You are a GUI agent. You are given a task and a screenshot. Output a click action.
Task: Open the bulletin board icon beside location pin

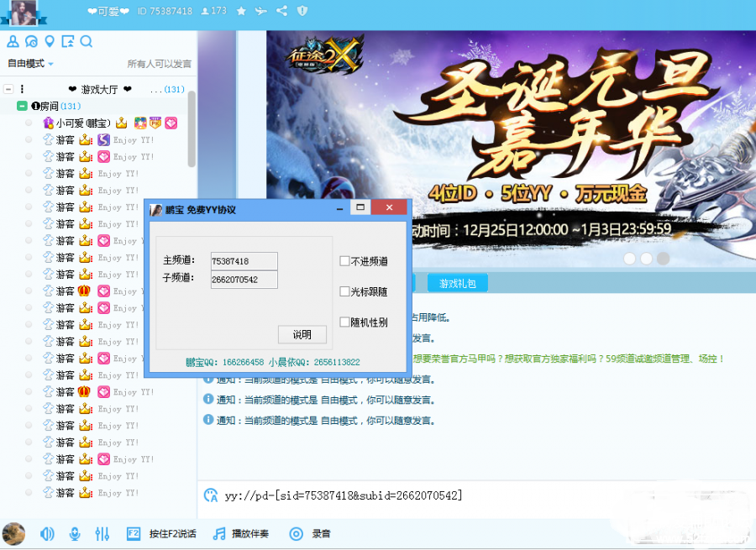pyautogui.click(x=68, y=41)
